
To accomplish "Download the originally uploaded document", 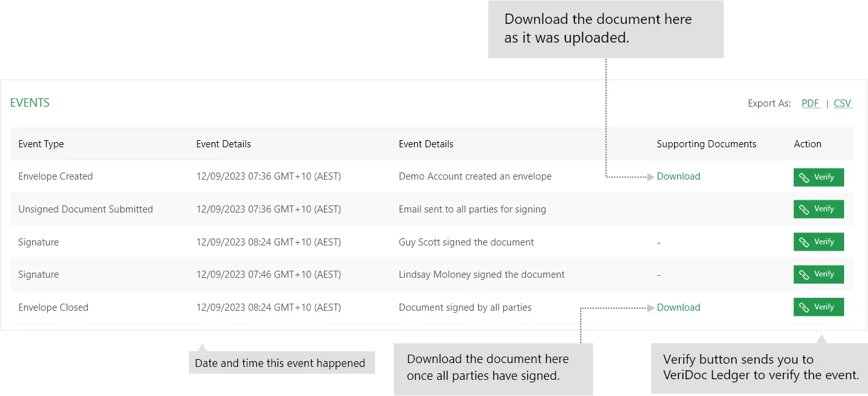I will (x=678, y=176).
